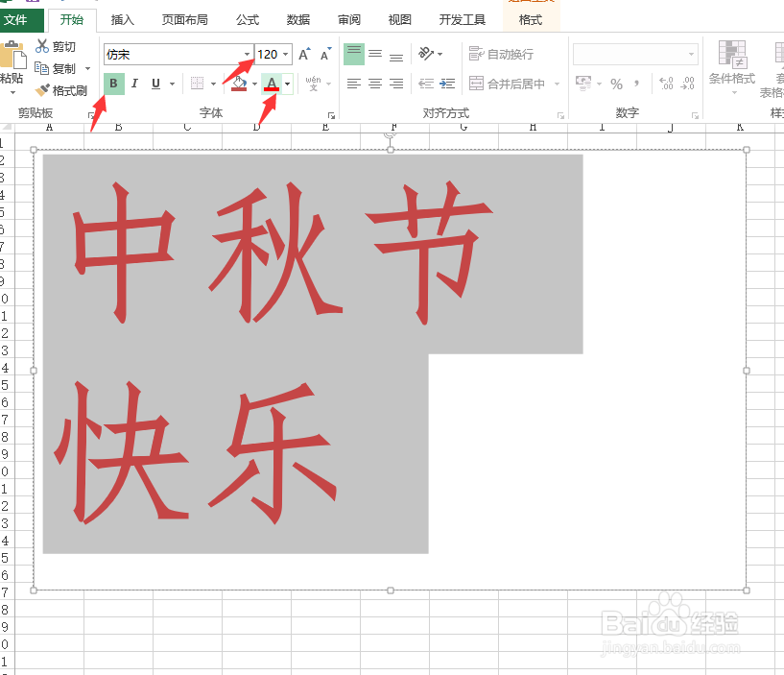Image resolution: width=784 pixels, height=675 pixels.
Task: Open the phonetic guide (wén) tool
Action: [313, 84]
